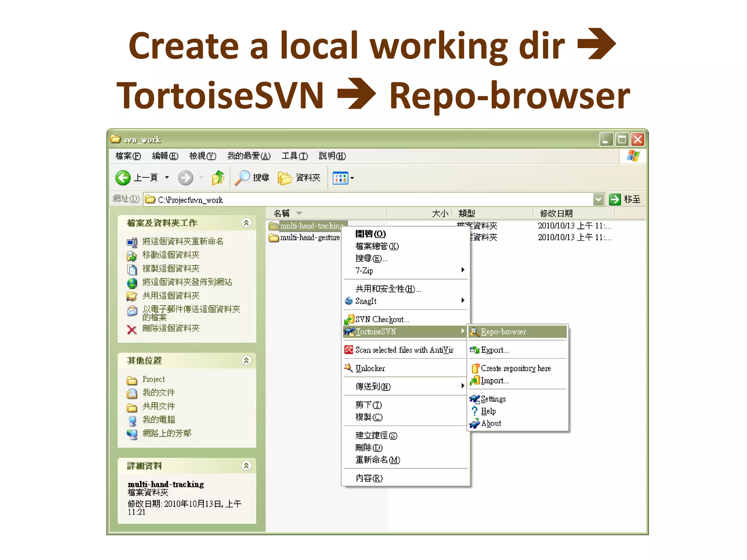Click the 將這個資料夾重新命名 link
The width and height of the screenshot is (747, 560).
[x=183, y=241]
